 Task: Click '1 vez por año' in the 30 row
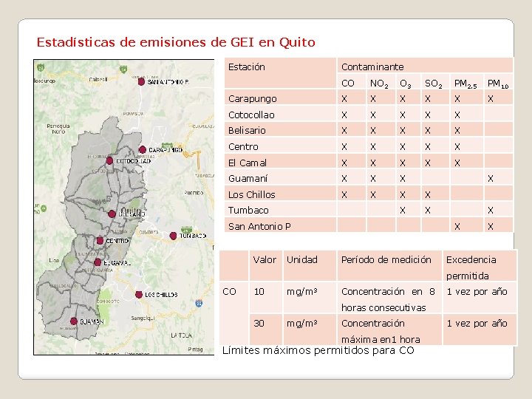coord(477,324)
